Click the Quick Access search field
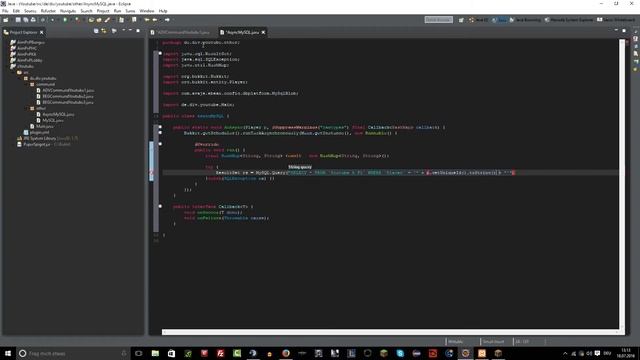640x360 pixels. point(438,20)
